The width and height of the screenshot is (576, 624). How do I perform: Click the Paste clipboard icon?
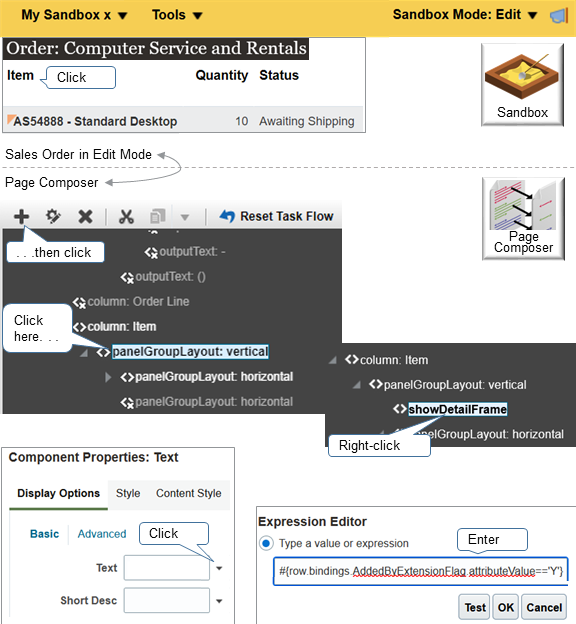tap(158, 216)
